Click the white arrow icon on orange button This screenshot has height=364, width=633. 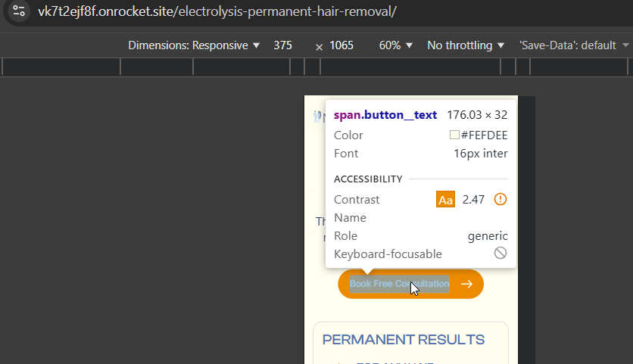466,284
